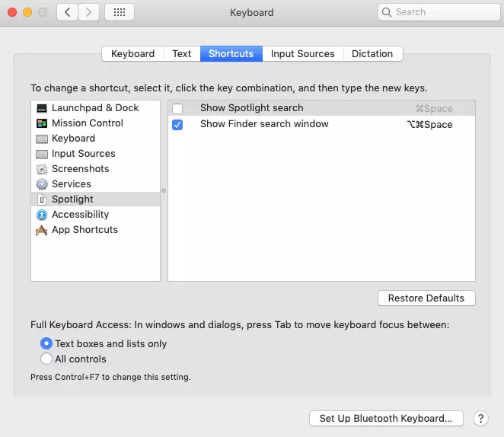Viewport: 504px width, 437px height.
Task: Switch to the Text tab
Action: click(181, 54)
